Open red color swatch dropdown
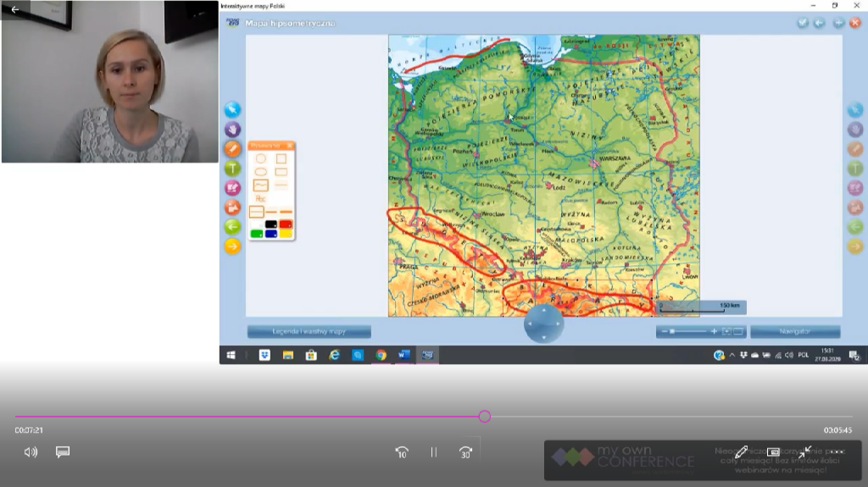 point(286,224)
